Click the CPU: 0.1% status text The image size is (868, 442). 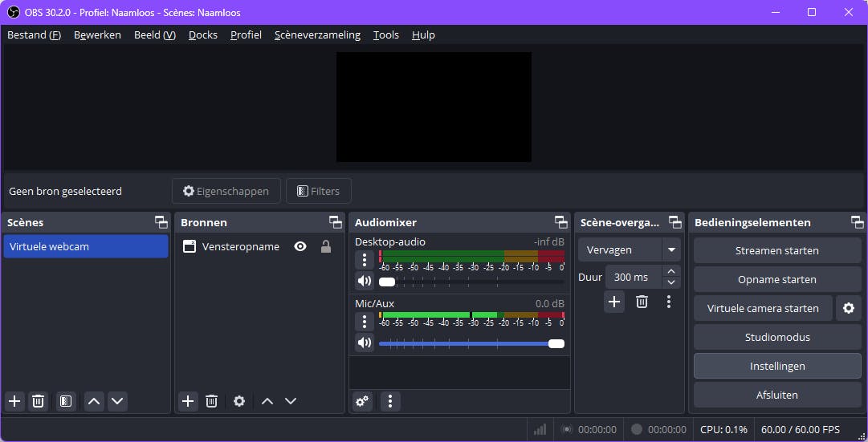click(x=723, y=429)
